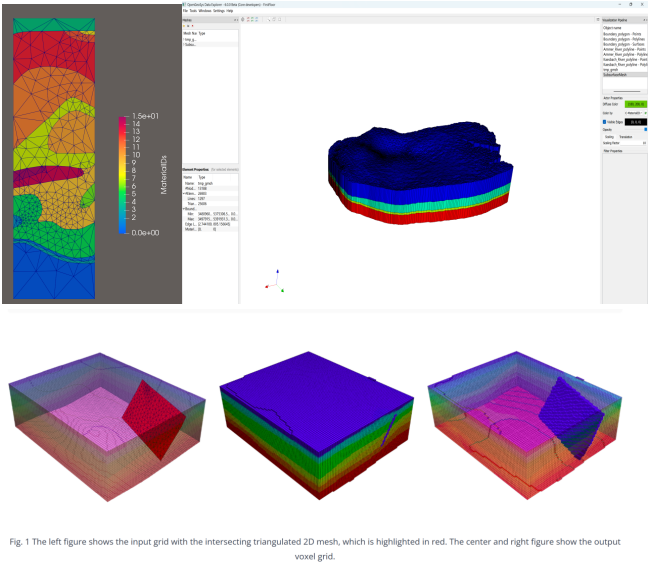661x563 pixels.
Task: Click the horizontal scrollbar in pipeline list
Action: click(x=627, y=91)
